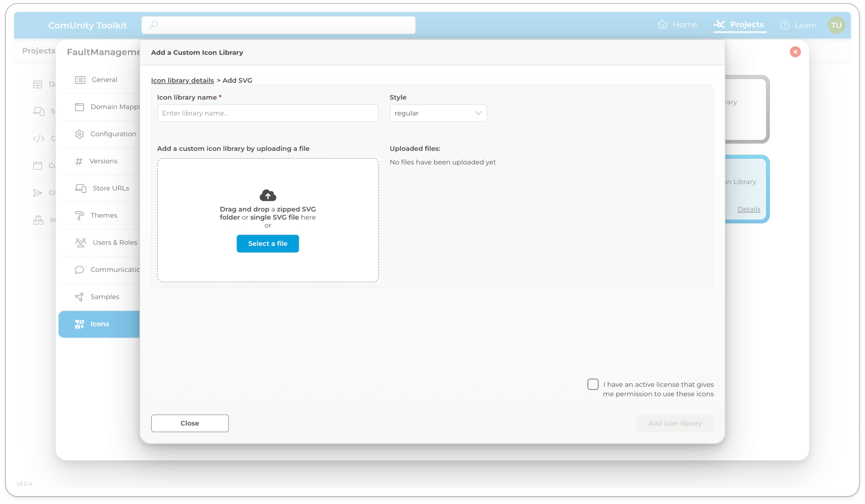The image size is (865, 504).
Task: Click the Samples share icon
Action: 79,297
